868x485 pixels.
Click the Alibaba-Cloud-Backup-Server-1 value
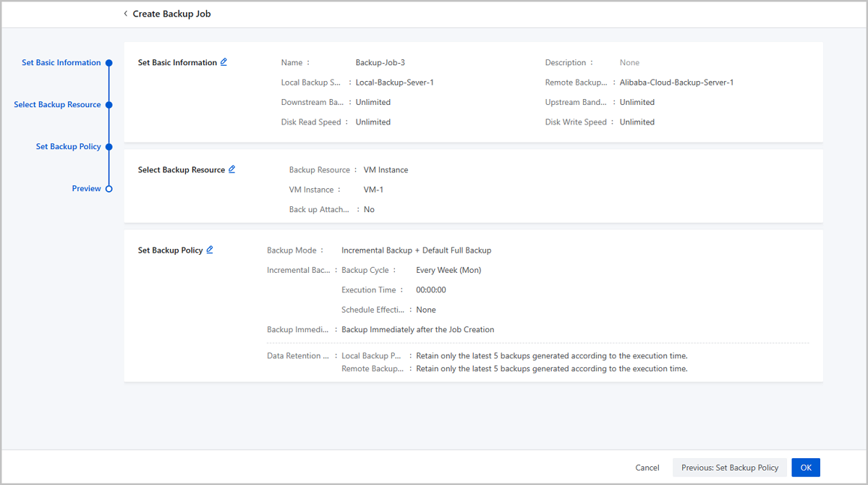coord(676,83)
